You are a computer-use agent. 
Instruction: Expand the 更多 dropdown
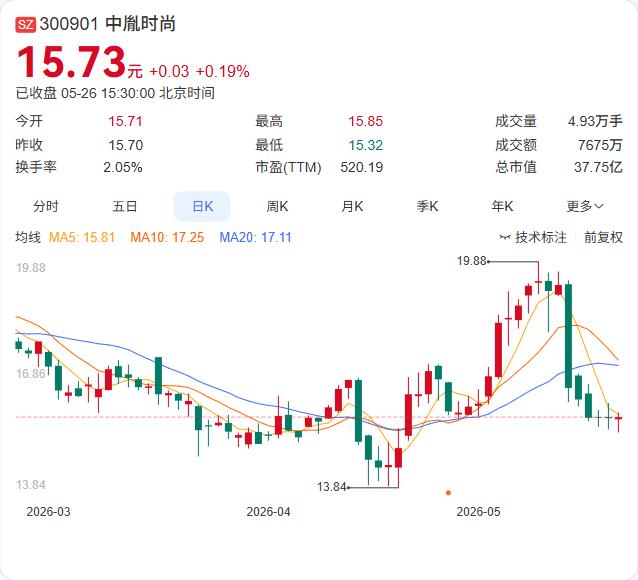point(585,206)
